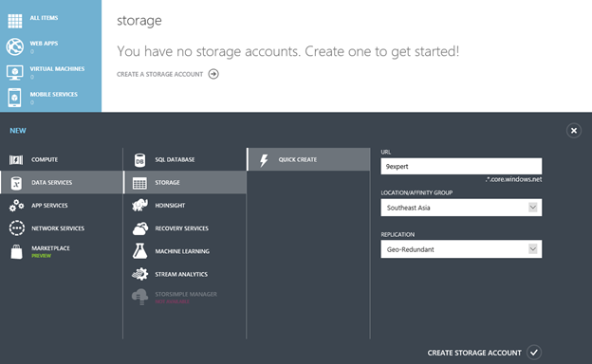This screenshot has width=592, height=364.
Task: Choose SQL Database from data services list
Action: [x=185, y=160]
